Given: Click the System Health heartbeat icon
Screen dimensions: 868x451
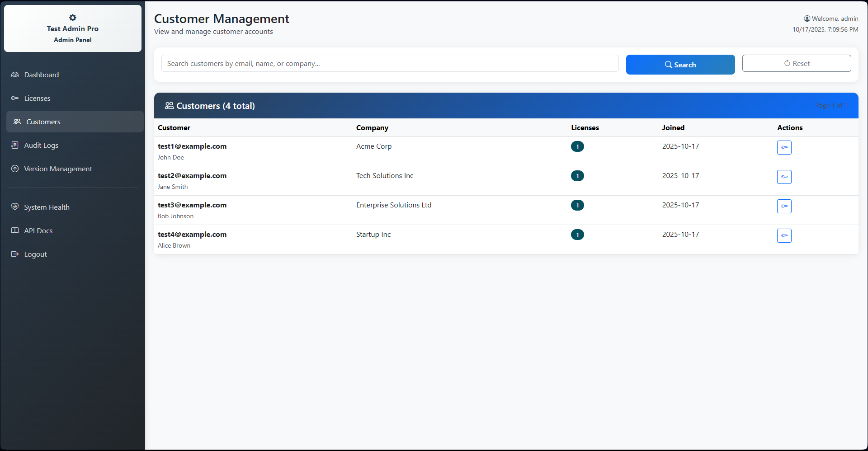Looking at the screenshot, I should (15, 207).
